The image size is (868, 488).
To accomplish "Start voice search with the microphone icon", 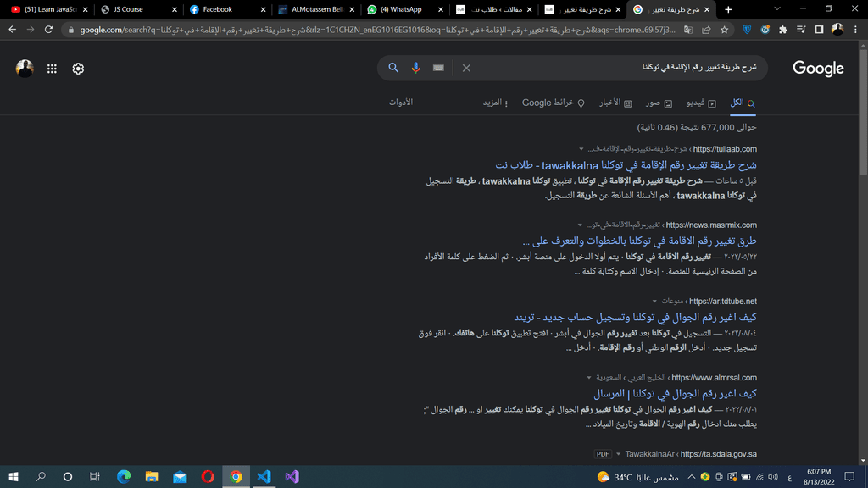I will [415, 68].
